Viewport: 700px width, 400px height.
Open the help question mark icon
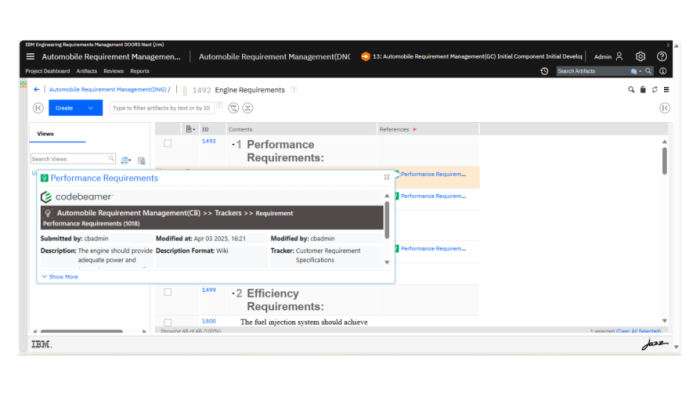click(x=662, y=57)
